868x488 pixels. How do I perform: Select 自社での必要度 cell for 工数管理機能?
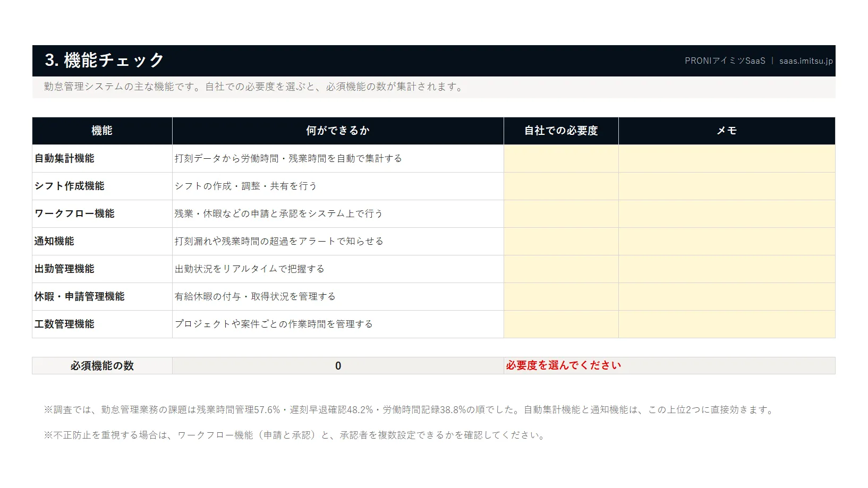561,324
